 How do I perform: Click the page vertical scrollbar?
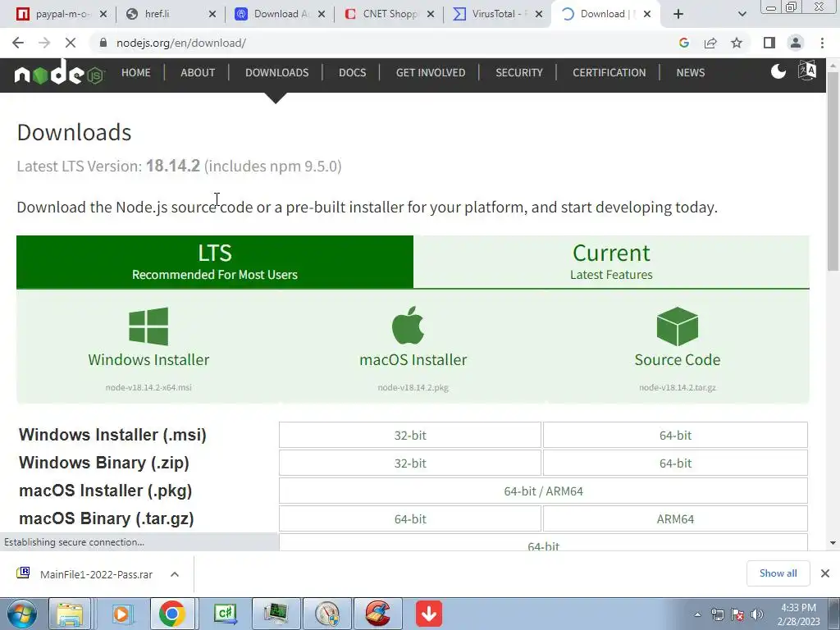point(833,172)
